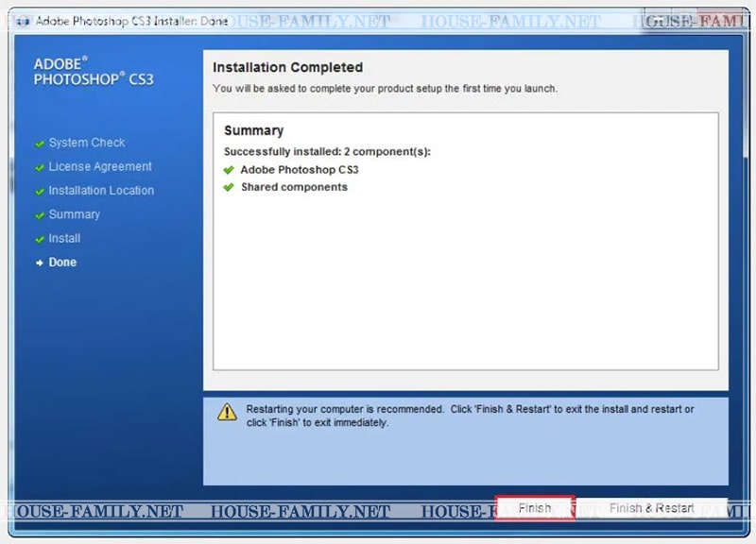
Task: Select the Install step label
Action: click(64, 238)
